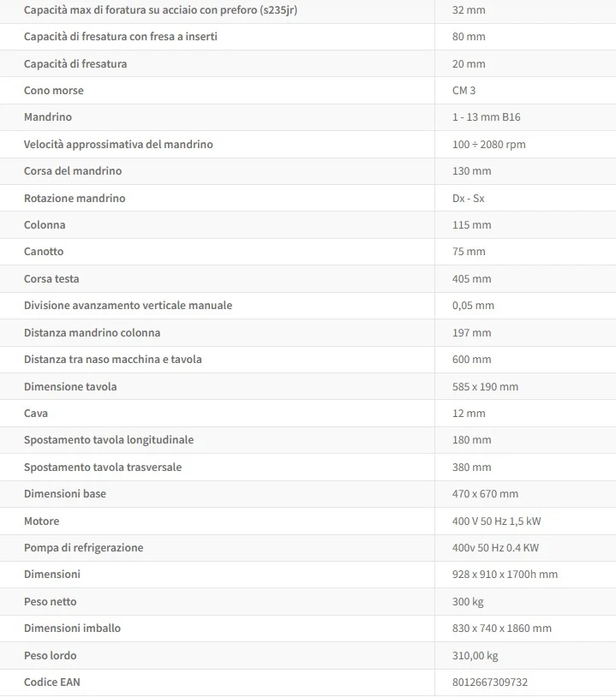
Task: Select the Colonna row label
Action: (x=45, y=224)
